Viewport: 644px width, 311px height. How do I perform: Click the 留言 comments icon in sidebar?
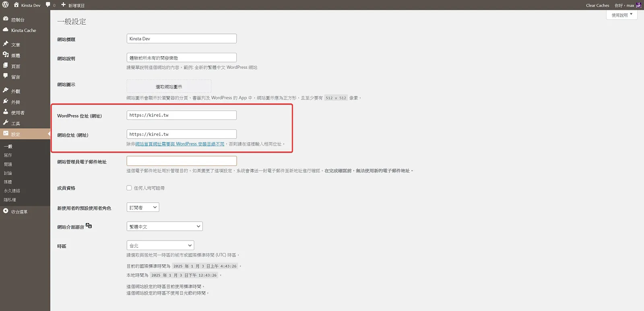6,76
